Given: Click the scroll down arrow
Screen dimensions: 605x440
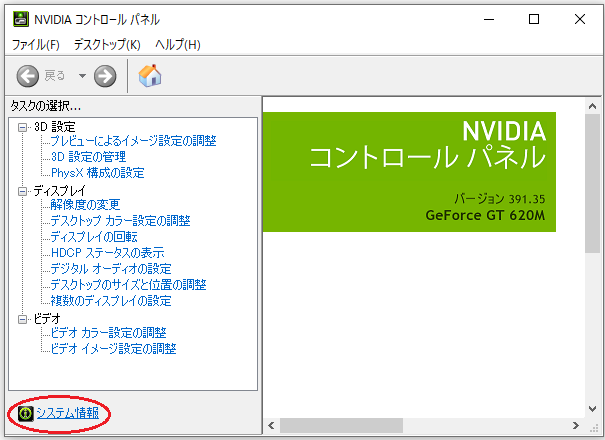Looking at the screenshot, I should [x=592, y=408].
